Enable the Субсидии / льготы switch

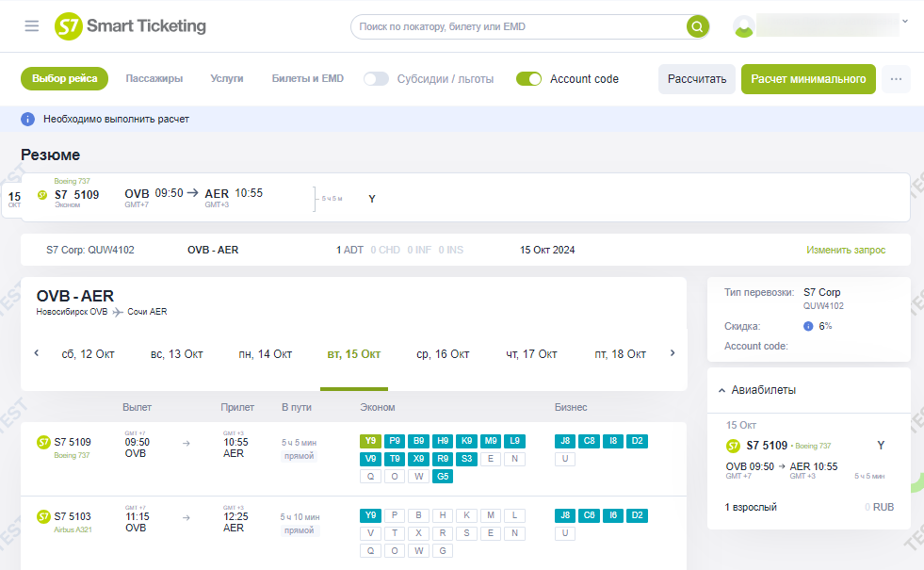[376, 79]
